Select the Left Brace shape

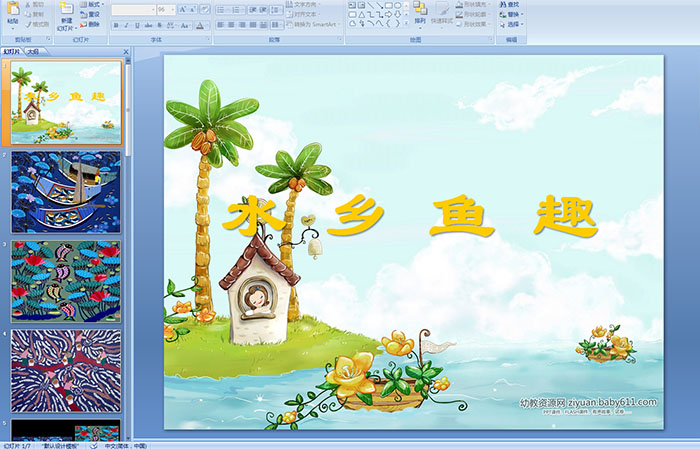click(389, 23)
